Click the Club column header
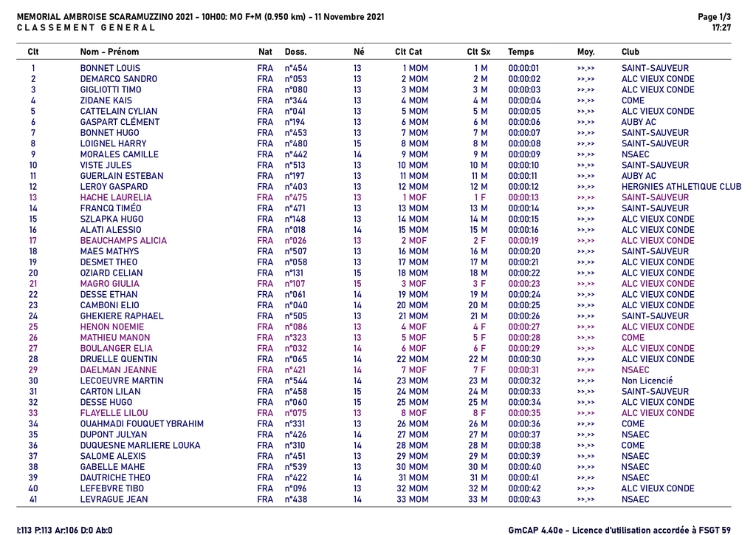 (x=630, y=52)
